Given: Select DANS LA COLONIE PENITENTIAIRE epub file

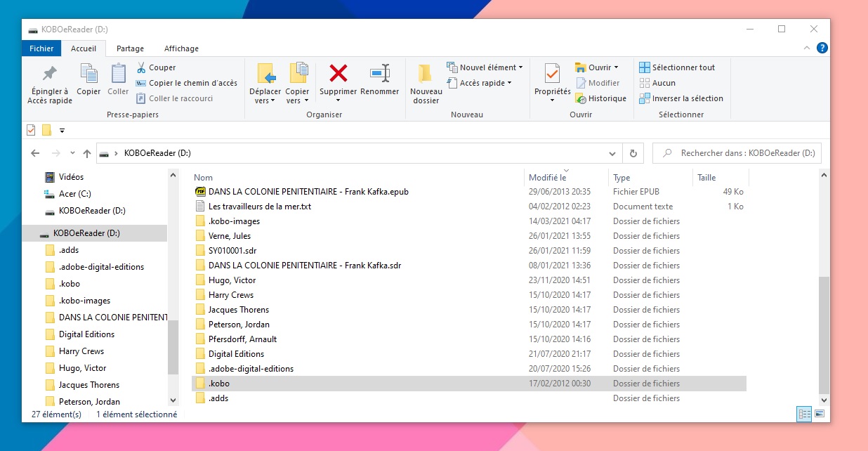Looking at the screenshot, I should [468, 192].
